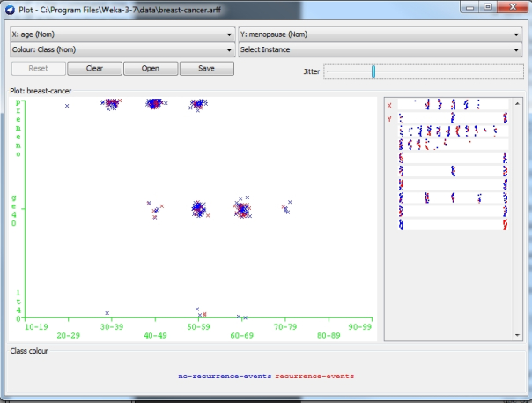Open the X: age (Nom) dropdown
The image size is (532, 403).
[121, 35]
